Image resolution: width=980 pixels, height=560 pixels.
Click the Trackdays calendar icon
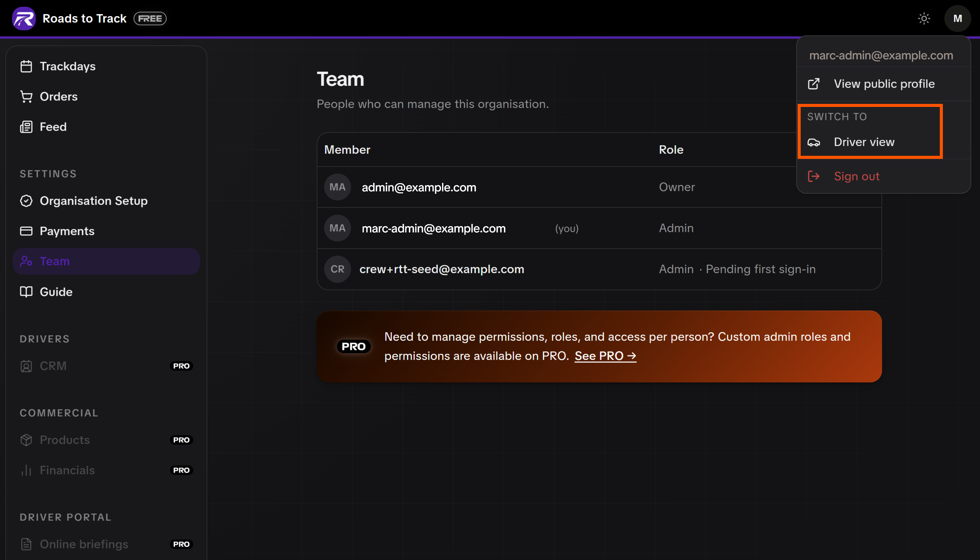click(x=26, y=66)
